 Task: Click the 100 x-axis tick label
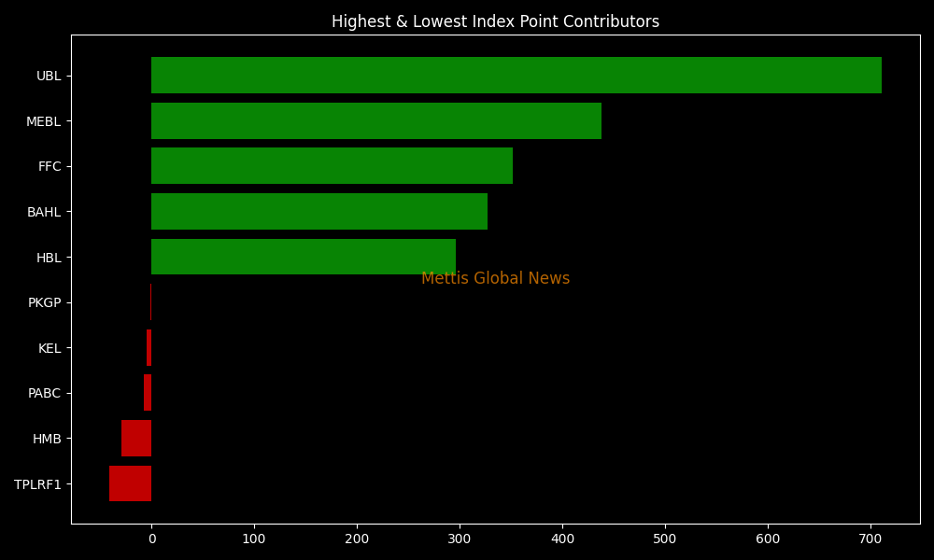254,539
